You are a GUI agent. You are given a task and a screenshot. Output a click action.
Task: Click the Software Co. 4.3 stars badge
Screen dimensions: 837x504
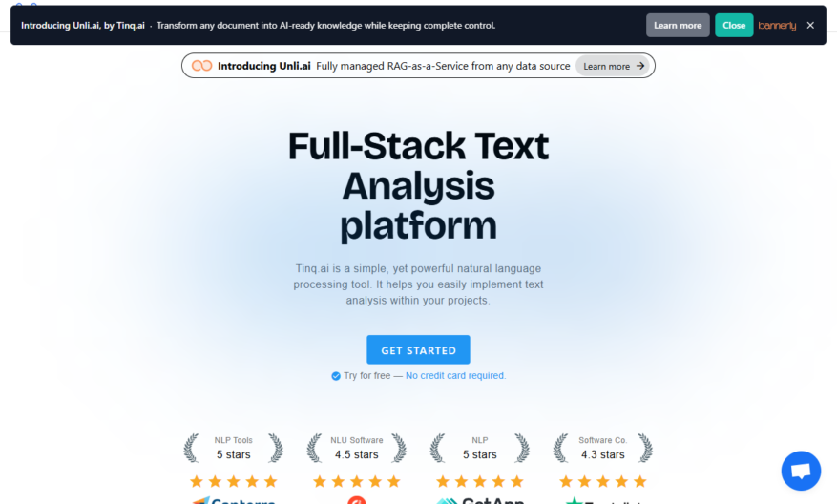pos(602,448)
